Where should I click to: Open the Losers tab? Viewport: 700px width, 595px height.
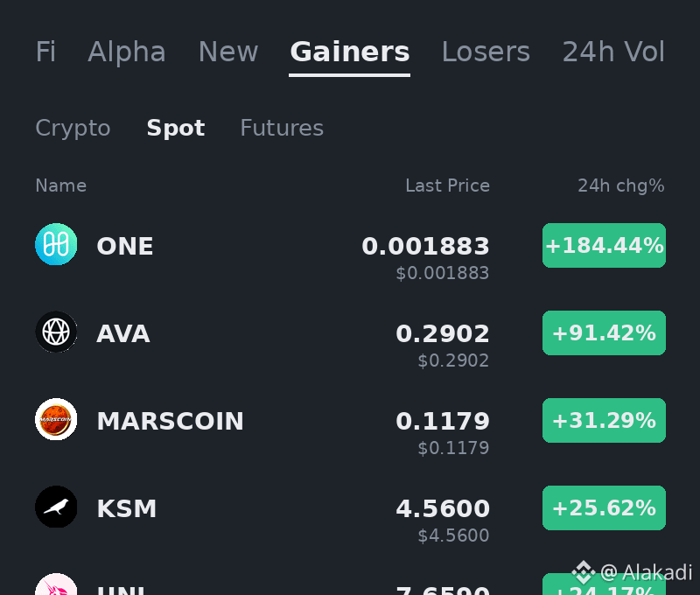click(486, 52)
